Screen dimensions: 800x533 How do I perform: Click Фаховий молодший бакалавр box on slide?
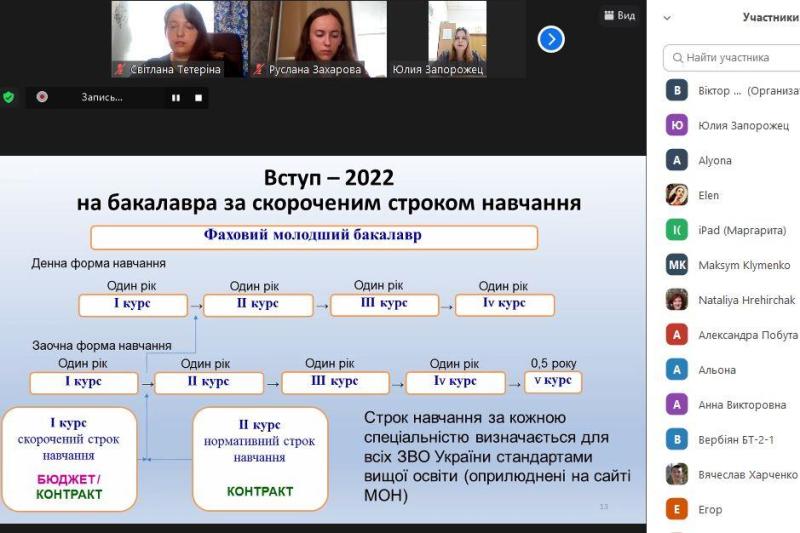tap(314, 237)
